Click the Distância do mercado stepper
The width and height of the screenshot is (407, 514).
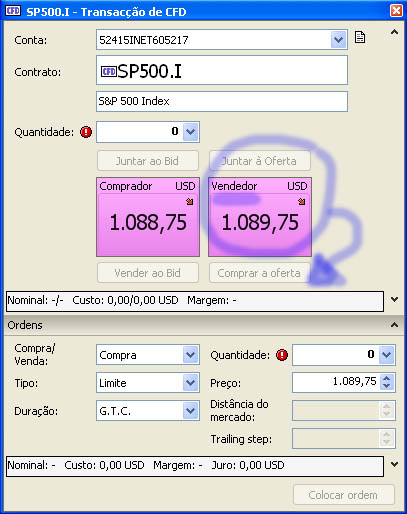pos(387,410)
